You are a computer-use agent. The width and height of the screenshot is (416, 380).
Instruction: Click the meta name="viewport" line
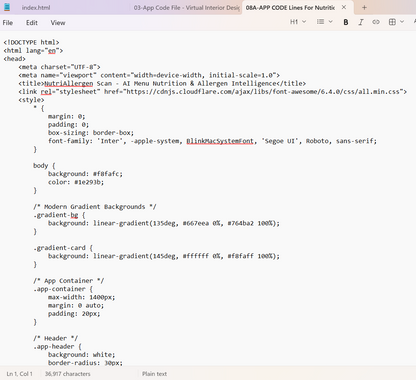[149, 75]
